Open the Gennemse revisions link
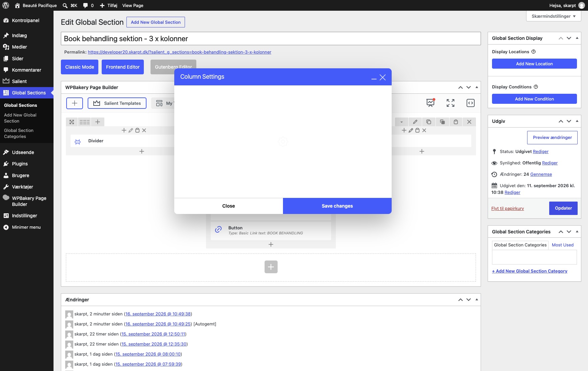Screen dimensions: 588x371 pos(541,174)
